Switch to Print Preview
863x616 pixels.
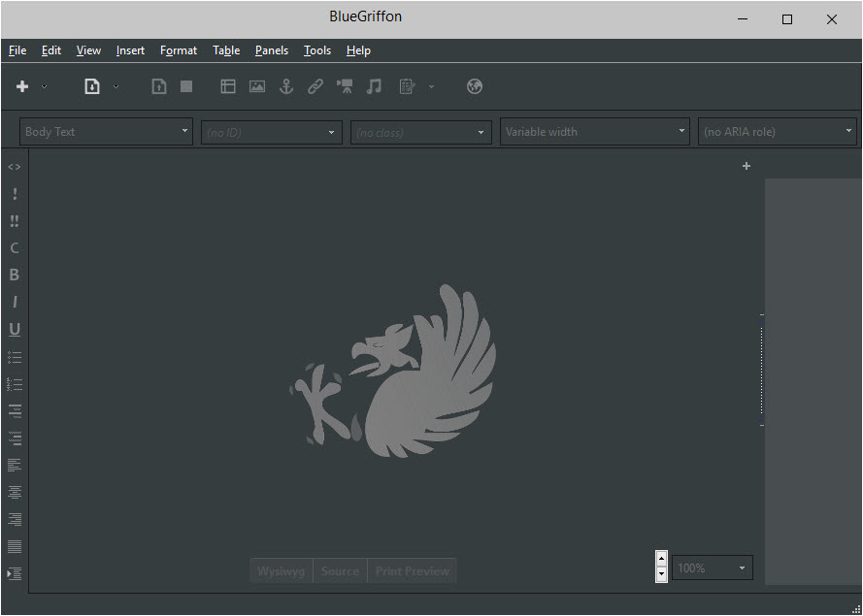[x=413, y=571]
